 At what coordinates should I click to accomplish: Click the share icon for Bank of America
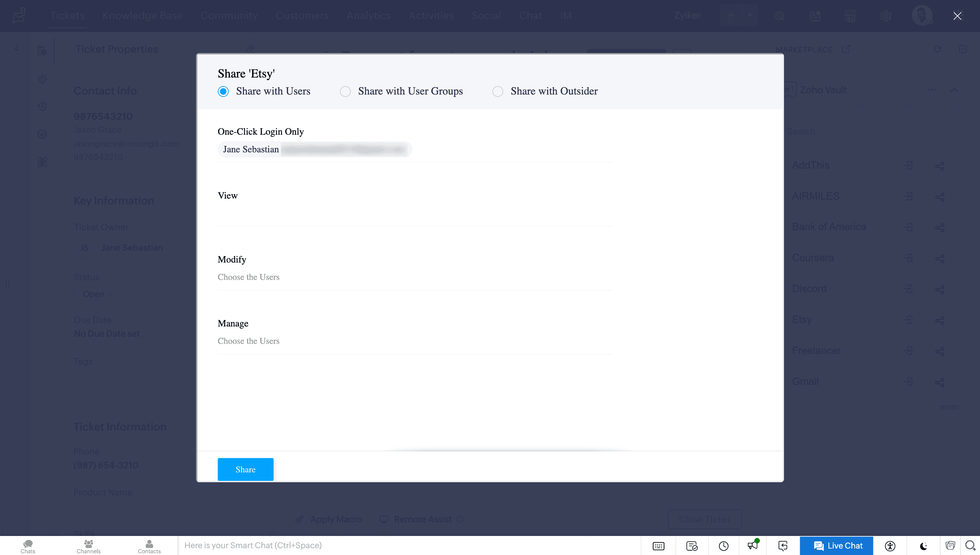pos(940,228)
